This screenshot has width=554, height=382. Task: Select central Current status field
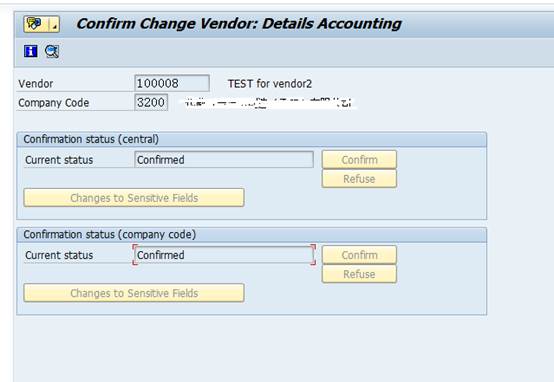tap(224, 160)
